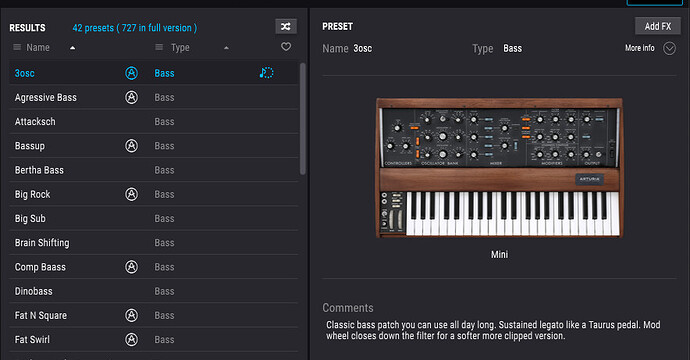Click Arturia logo icon on Bassup row

(131, 146)
